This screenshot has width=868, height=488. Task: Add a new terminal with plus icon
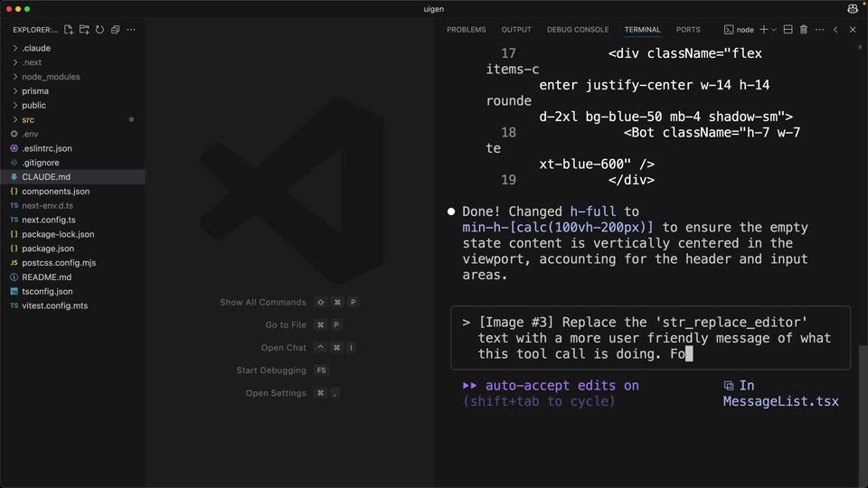coord(763,30)
